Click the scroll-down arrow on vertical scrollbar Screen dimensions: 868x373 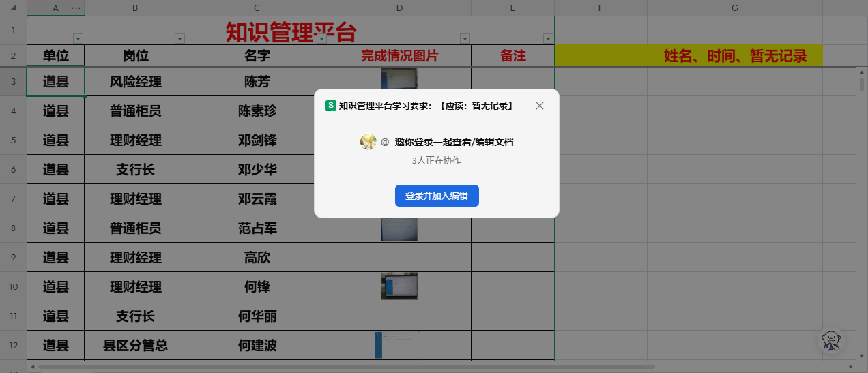862,355
